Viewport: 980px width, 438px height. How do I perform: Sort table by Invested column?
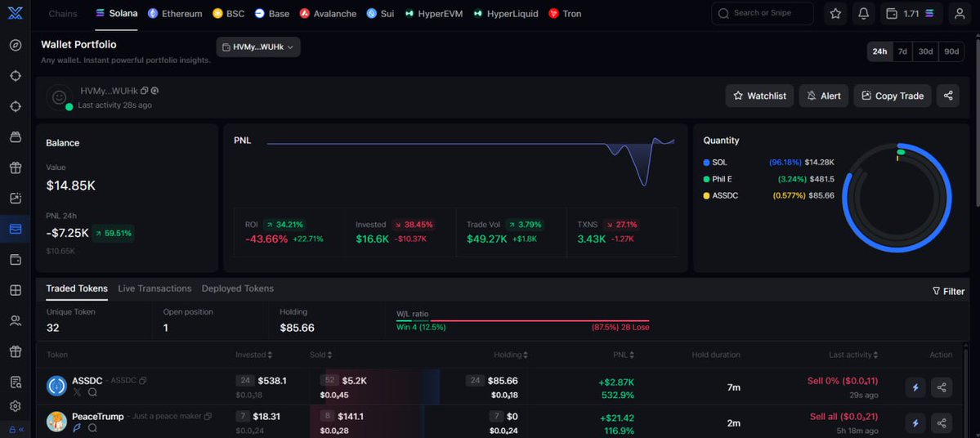pyautogui.click(x=253, y=355)
